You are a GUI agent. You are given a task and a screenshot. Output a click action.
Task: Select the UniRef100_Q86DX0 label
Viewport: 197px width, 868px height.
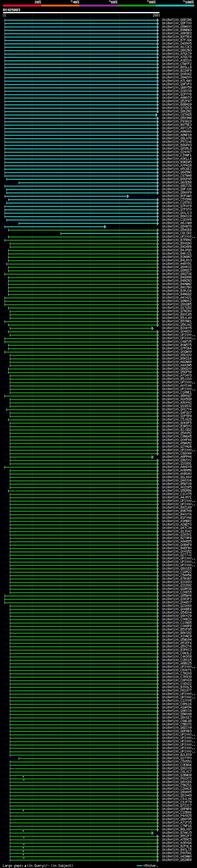(177, 369)
